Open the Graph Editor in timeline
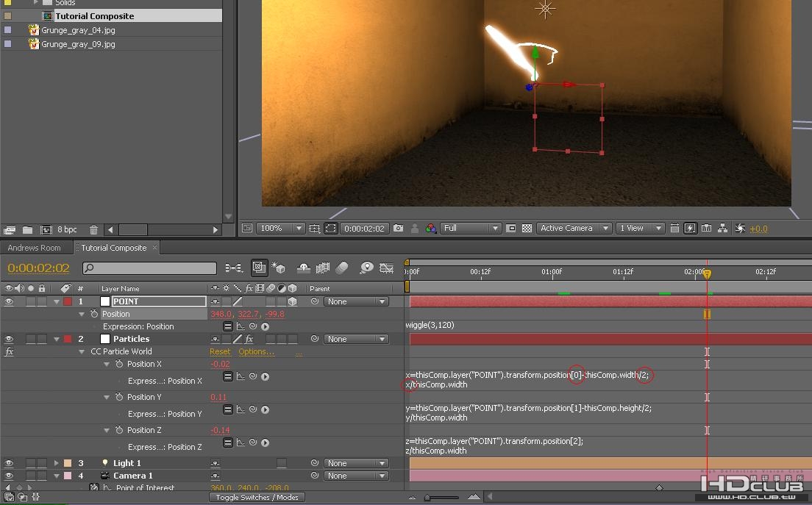This screenshot has height=505, width=812. tap(386, 268)
